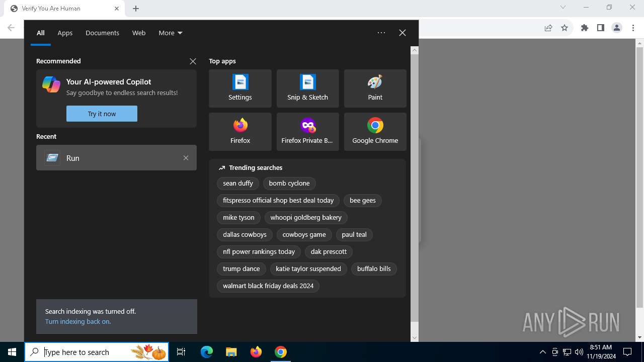Image resolution: width=644 pixels, height=362 pixels.
Task: Open Chrome profile avatar menu
Action: (x=617, y=28)
